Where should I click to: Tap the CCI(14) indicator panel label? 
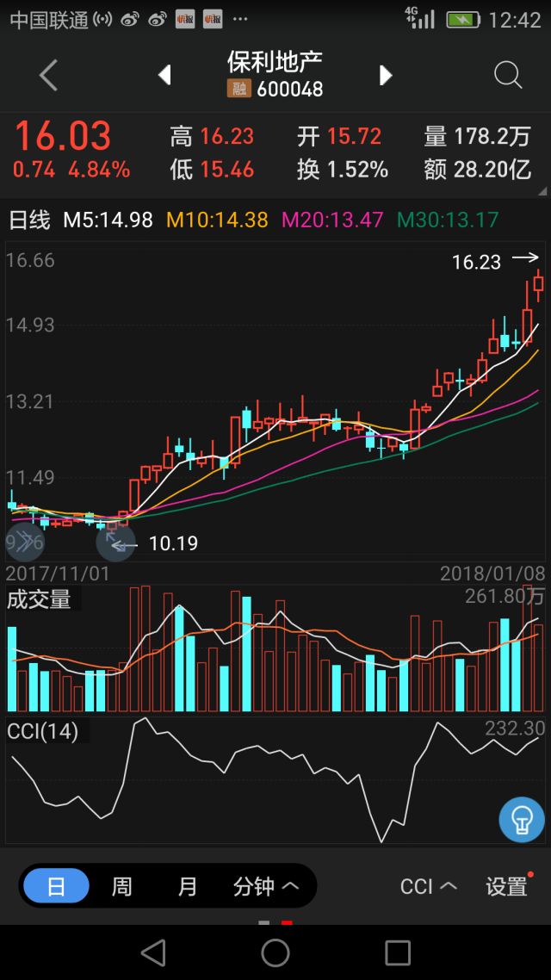click(42, 730)
